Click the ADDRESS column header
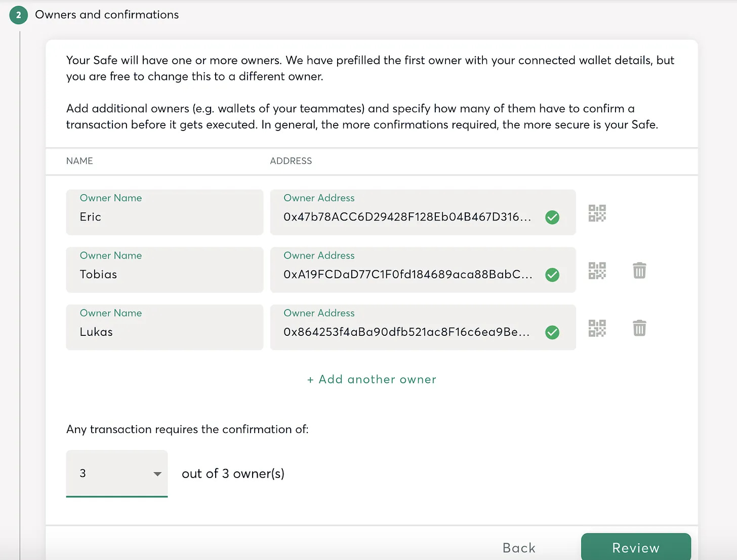Image resolution: width=737 pixels, height=560 pixels. (291, 161)
